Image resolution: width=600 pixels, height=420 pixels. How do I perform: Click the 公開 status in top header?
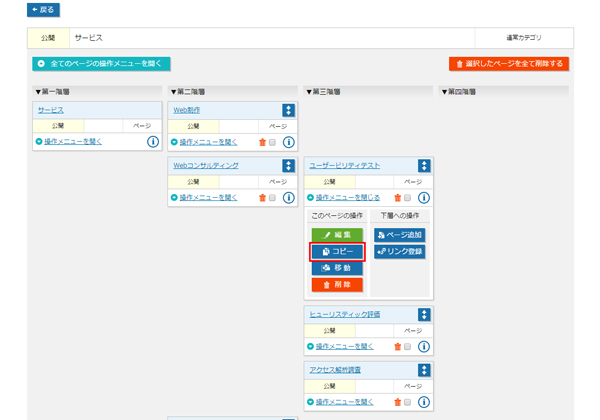click(x=48, y=38)
